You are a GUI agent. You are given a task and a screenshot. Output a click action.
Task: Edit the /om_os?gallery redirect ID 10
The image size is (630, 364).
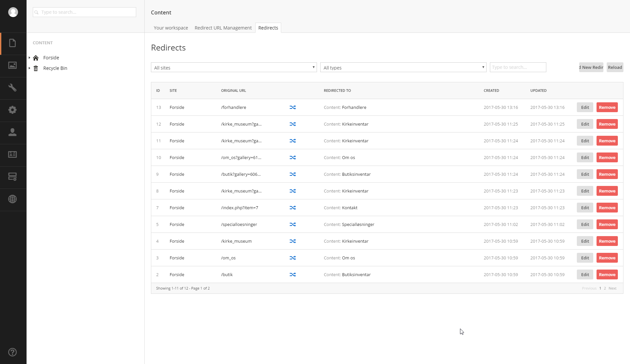(585, 157)
